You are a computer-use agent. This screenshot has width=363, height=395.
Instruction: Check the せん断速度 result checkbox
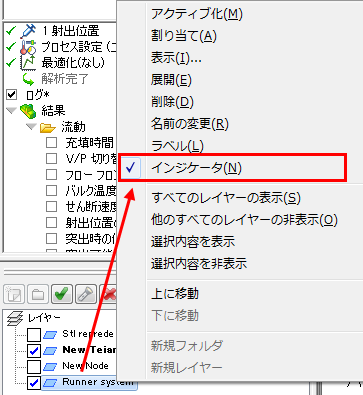point(51,206)
